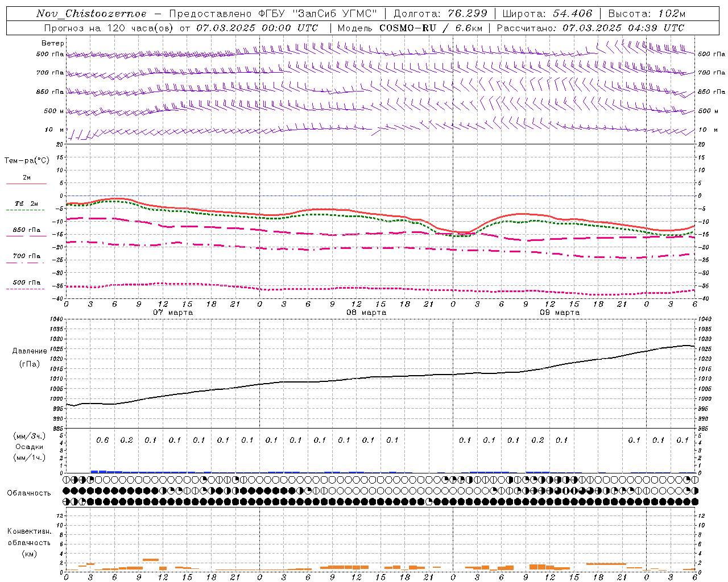
Task: Click the (мм/3ч.) precipitation unit label
Action: click(x=30, y=436)
